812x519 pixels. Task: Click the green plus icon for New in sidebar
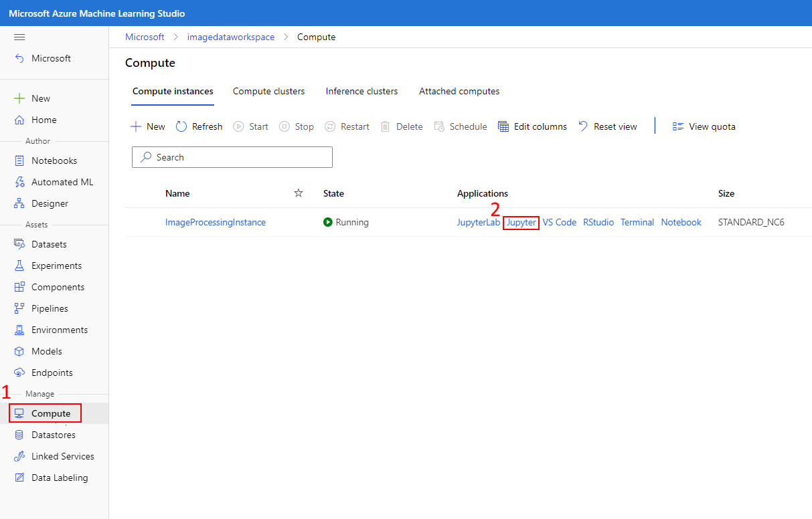[x=19, y=98]
